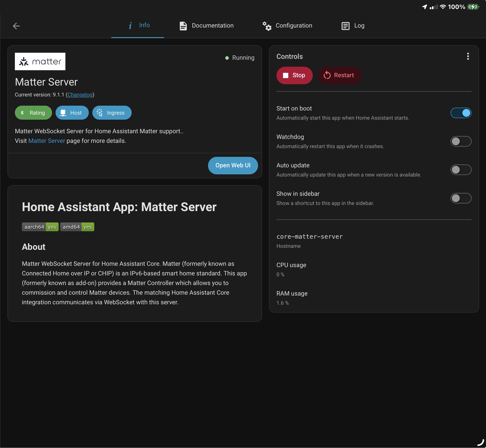The width and height of the screenshot is (486, 448).
Task: Click the Documentation page icon
Action: click(183, 26)
